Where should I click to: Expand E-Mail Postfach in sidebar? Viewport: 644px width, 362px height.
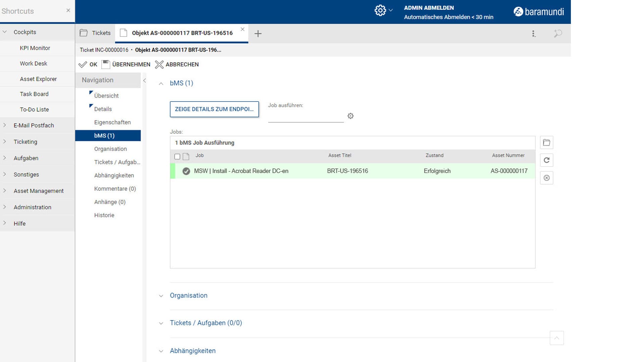[5, 125]
